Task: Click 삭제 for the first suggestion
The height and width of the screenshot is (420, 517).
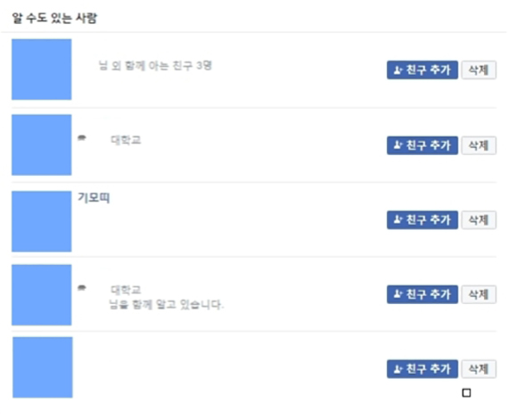Action: 479,70
